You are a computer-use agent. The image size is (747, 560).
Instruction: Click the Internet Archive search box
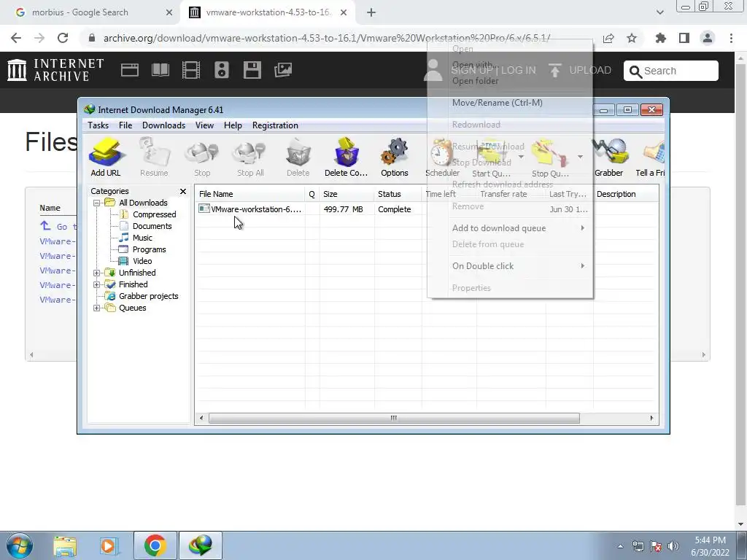[671, 71]
